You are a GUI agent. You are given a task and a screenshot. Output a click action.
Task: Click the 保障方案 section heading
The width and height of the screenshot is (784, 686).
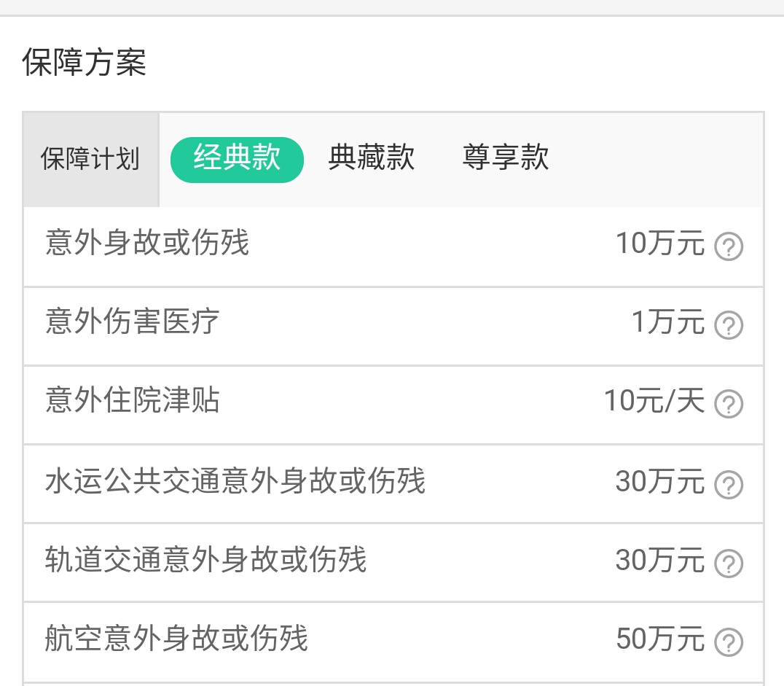tap(85, 63)
